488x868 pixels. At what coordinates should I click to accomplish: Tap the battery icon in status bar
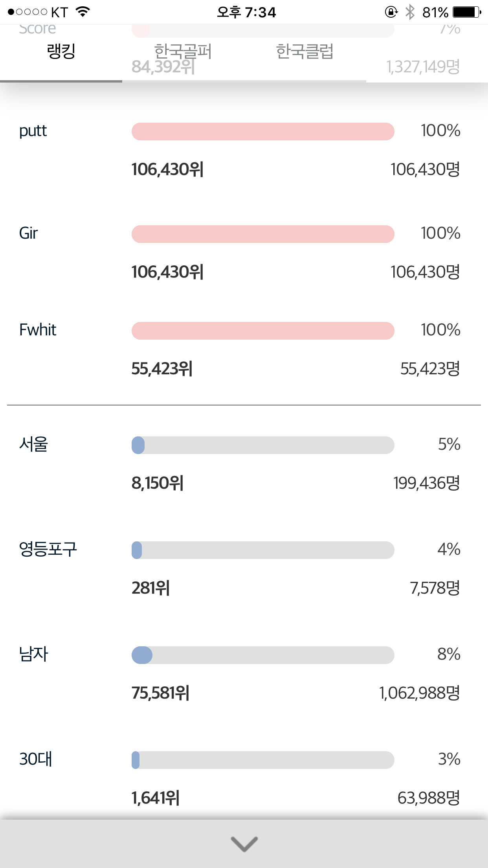466,12
